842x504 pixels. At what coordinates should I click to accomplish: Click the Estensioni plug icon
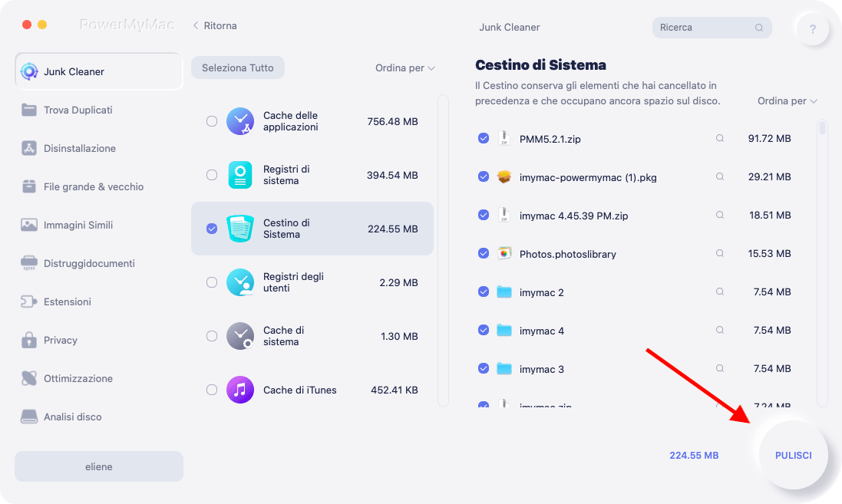(29, 301)
